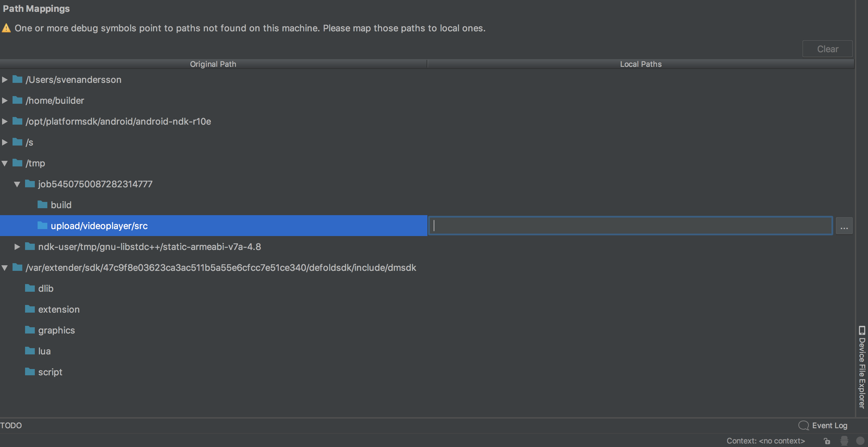Select the graphics folder row
This screenshot has width=868, height=447.
coord(56,330)
